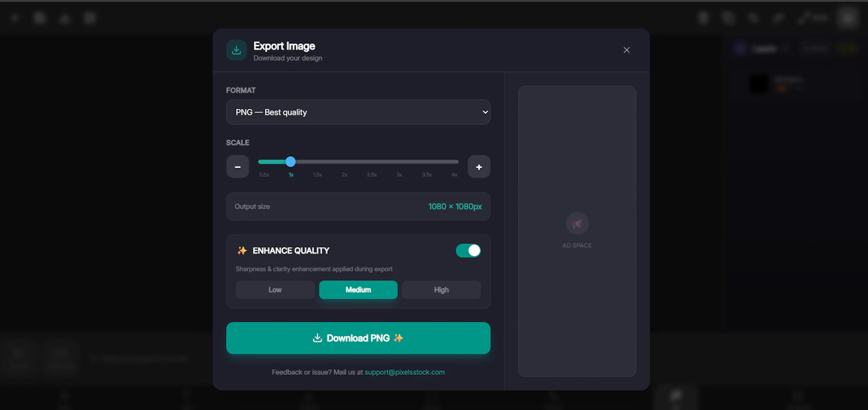Click the 1.5x scale label
Viewport: 868px width, 410px height.
point(318,175)
